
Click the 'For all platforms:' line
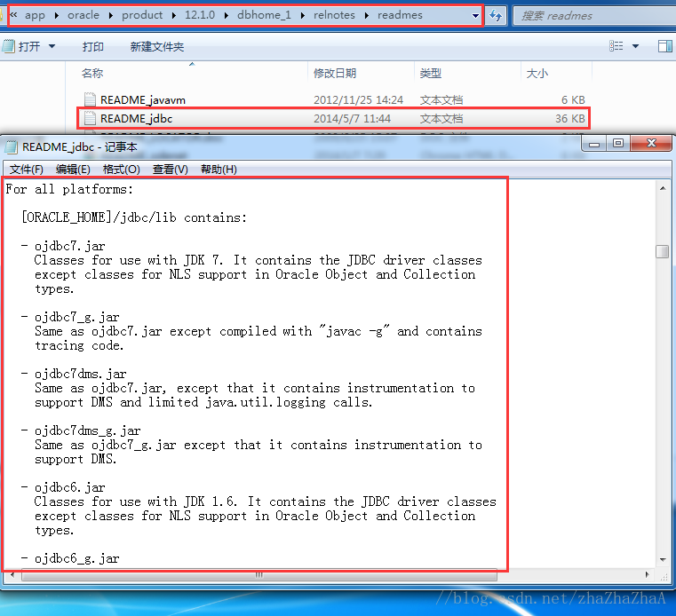[69, 189]
